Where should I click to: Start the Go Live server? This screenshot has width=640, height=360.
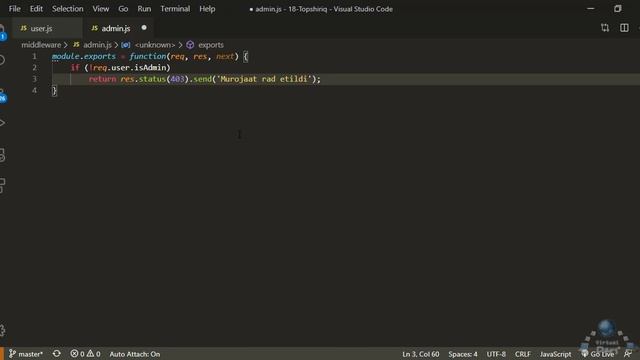pos(598,354)
